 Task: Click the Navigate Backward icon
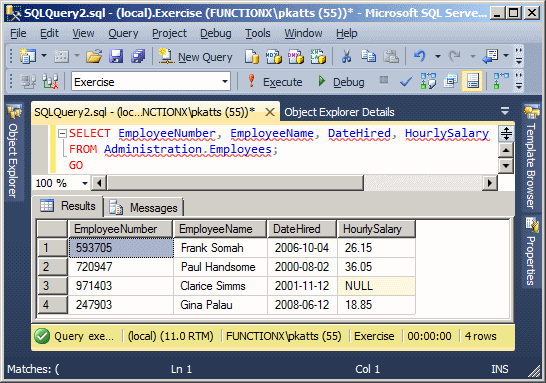point(490,56)
